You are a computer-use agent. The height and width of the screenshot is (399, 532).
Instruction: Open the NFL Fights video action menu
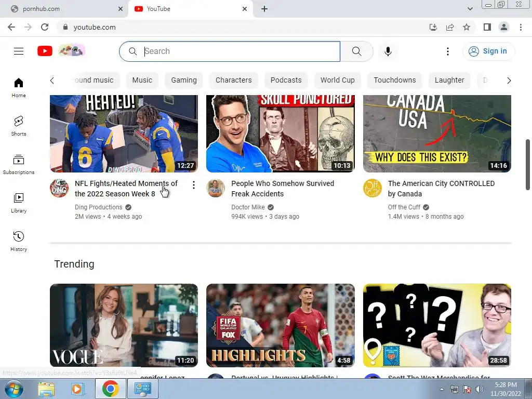click(193, 185)
